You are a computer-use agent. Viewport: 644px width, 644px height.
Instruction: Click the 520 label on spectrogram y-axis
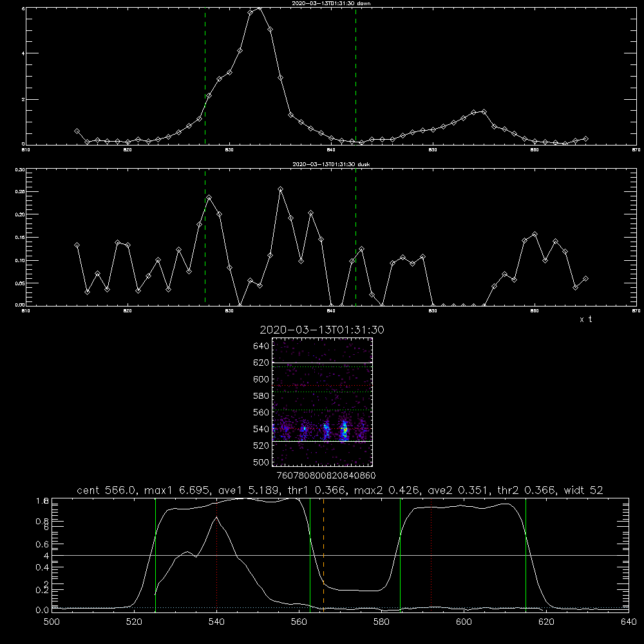coord(261,446)
